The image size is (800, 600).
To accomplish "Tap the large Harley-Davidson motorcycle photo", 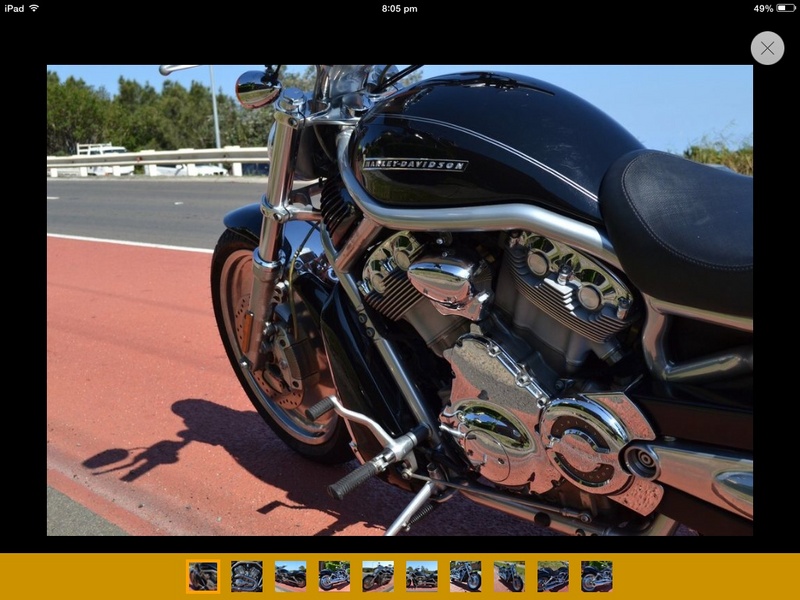I will click(x=400, y=300).
